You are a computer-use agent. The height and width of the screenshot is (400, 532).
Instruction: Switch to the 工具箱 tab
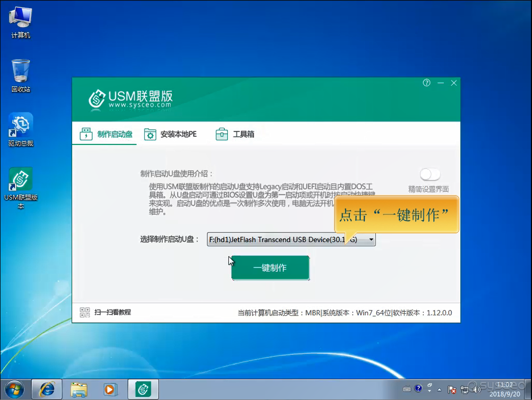click(235, 134)
